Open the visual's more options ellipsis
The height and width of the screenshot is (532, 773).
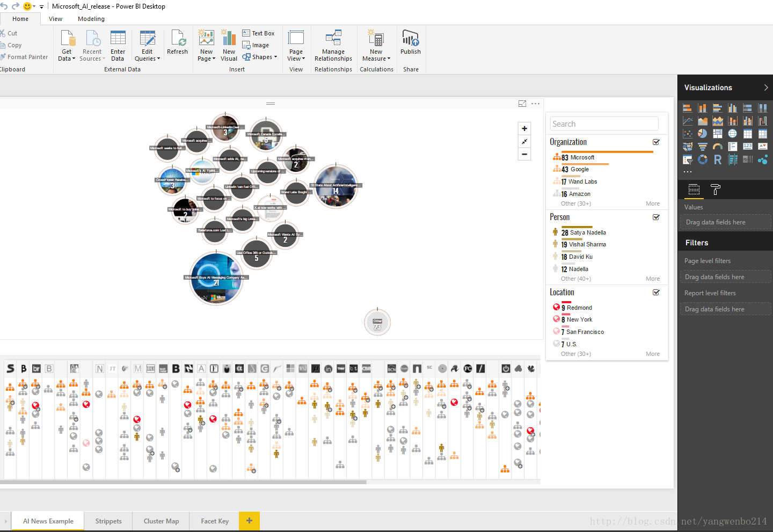(x=535, y=104)
